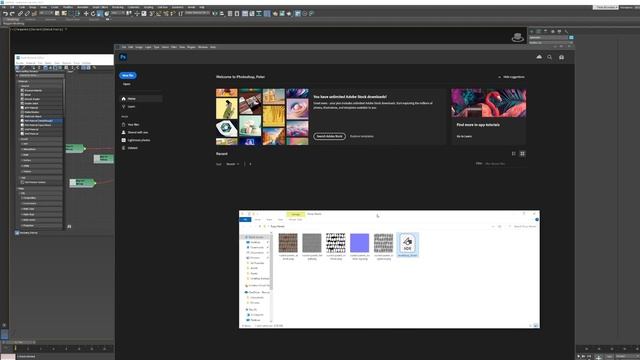
Task: Open the named selection sets dropdown
Action: tap(197, 13)
